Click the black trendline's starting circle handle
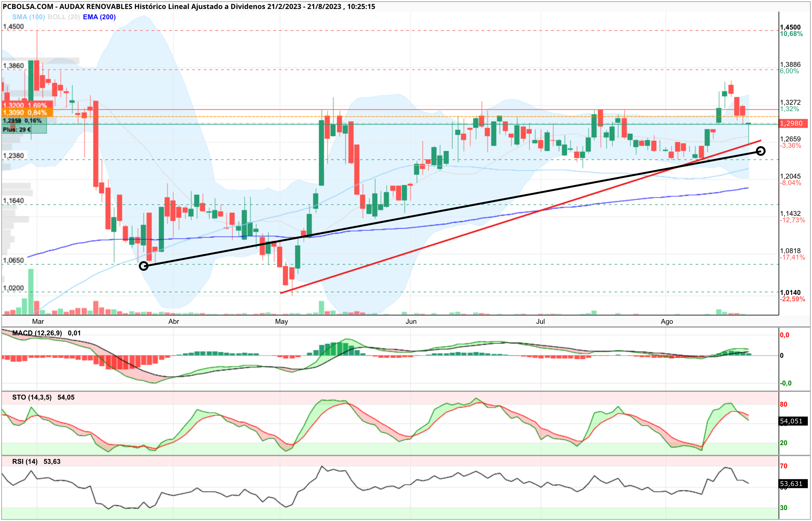This screenshot has width=812, height=521. (x=143, y=266)
